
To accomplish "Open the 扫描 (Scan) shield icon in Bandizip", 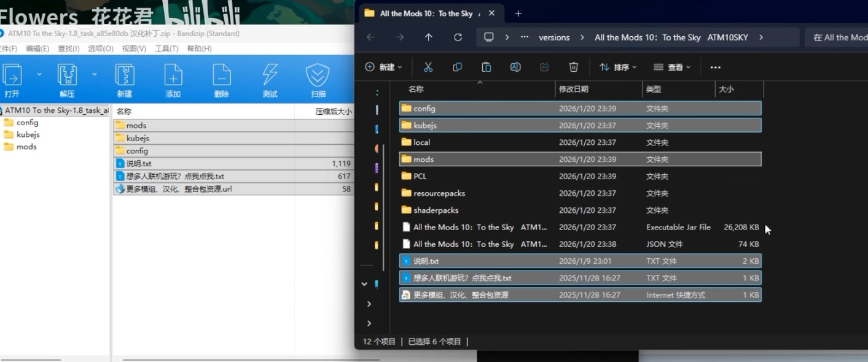I will click(317, 79).
